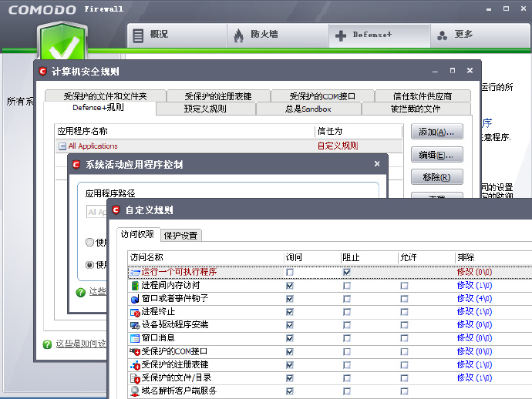The image size is (532, 399).
Task: Open the 这些是如何设 help link
Action: coord(81,344)
